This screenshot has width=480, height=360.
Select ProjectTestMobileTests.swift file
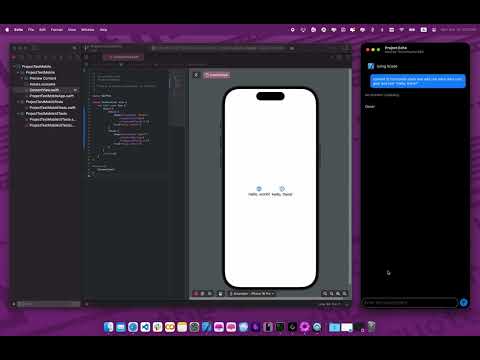point(52,108)
